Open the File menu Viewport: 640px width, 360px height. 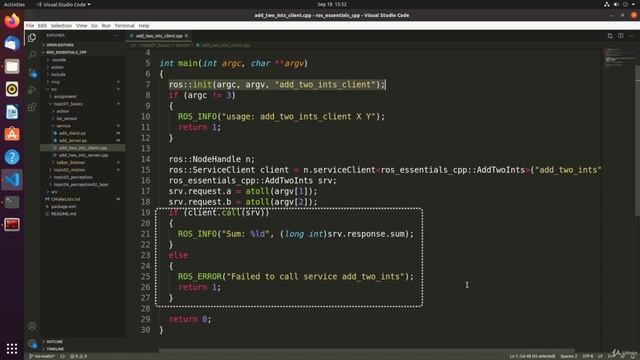click(30, 26)
